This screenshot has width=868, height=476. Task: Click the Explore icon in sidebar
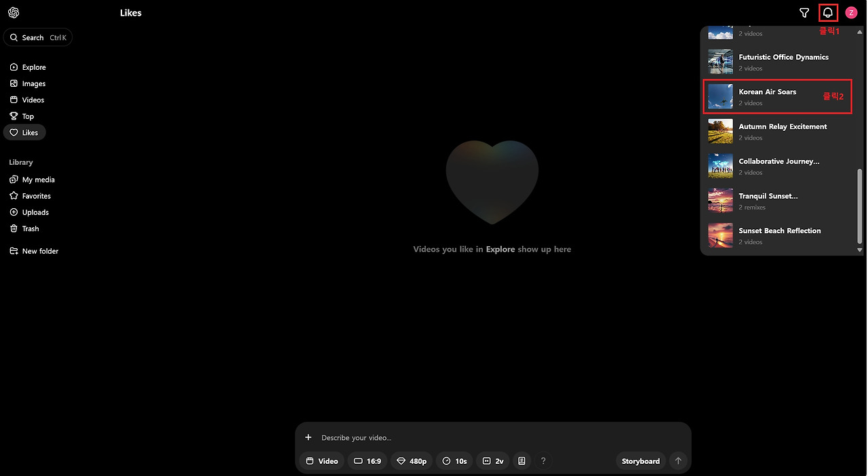(x=14, y=67)
